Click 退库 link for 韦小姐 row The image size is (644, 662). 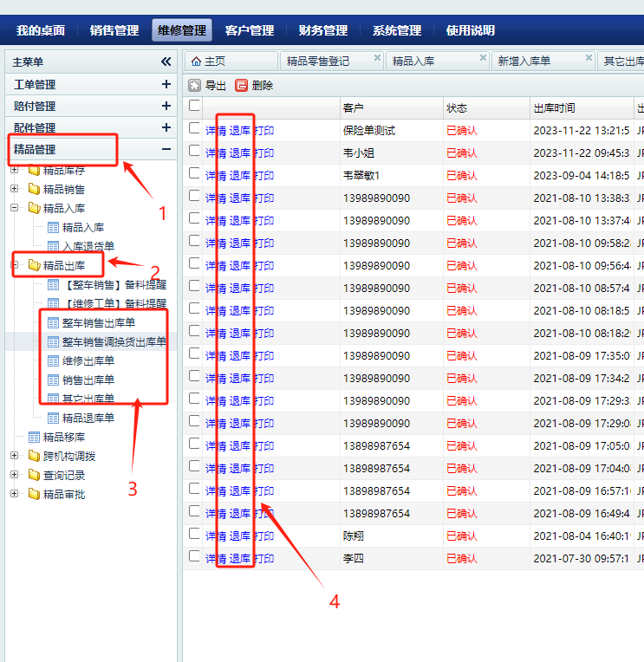(x=240, y=153)
